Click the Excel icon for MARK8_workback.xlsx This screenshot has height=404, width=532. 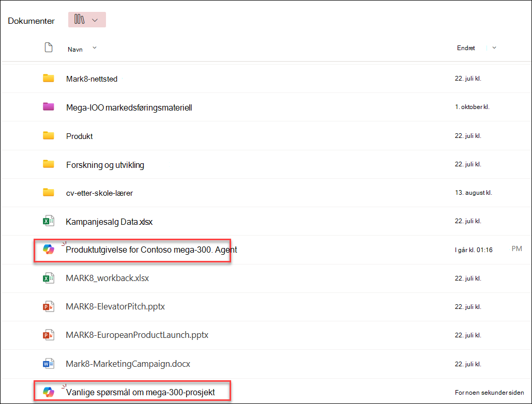tap(49, 278)
